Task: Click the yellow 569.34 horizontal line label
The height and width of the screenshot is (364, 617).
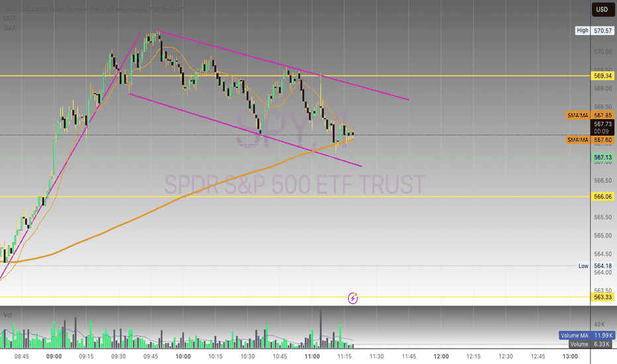Action: coord(602,75)
